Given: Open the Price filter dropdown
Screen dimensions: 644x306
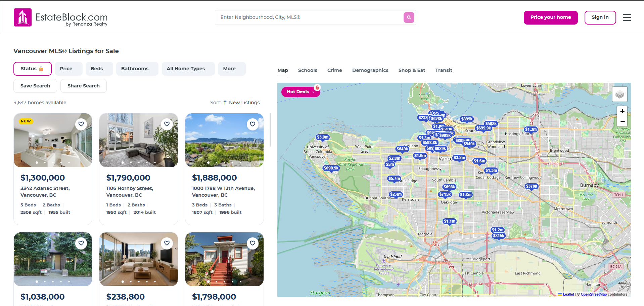Looking at the screenshot, I should 68,69.
